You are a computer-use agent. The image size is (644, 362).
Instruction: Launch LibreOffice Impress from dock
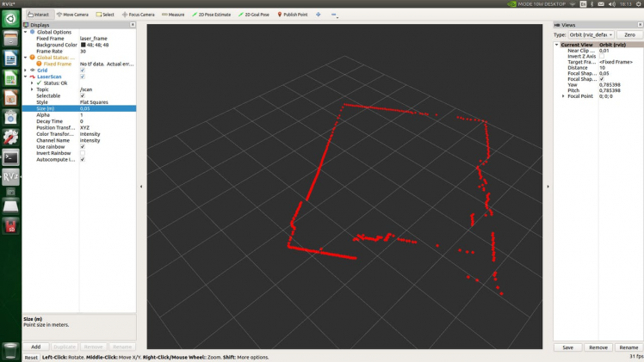tap(10, 98)
